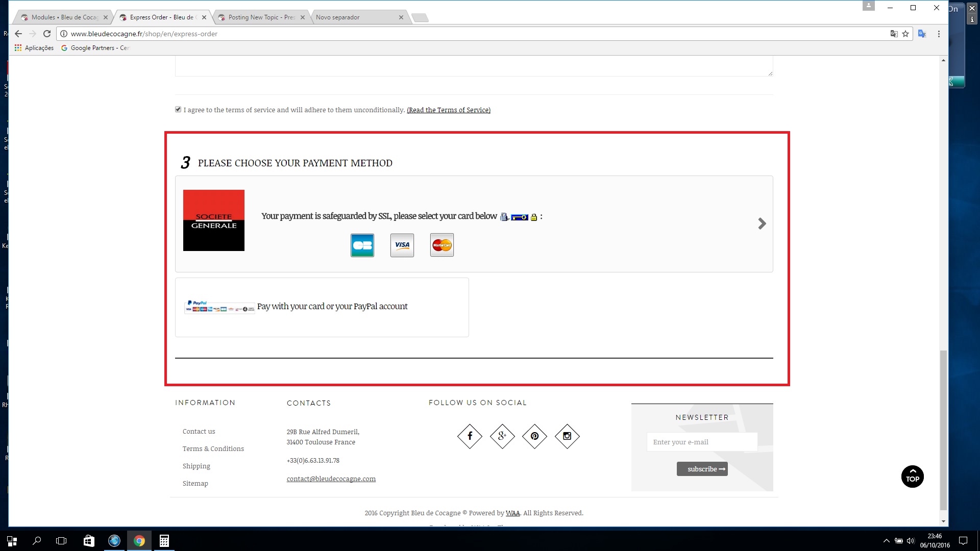Select the Carte Bleue CB card icon
This screenshot has width=980, height=551.
(362, 245)
